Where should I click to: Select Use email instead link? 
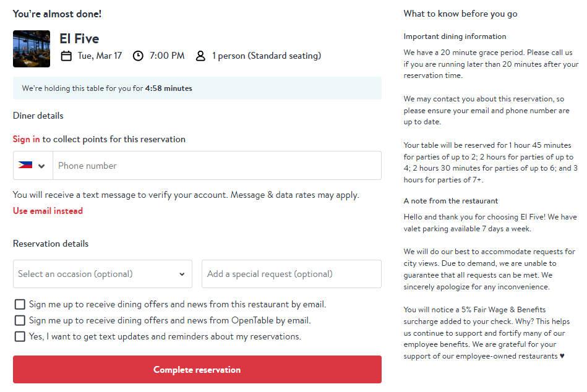(x=48, y=211)
